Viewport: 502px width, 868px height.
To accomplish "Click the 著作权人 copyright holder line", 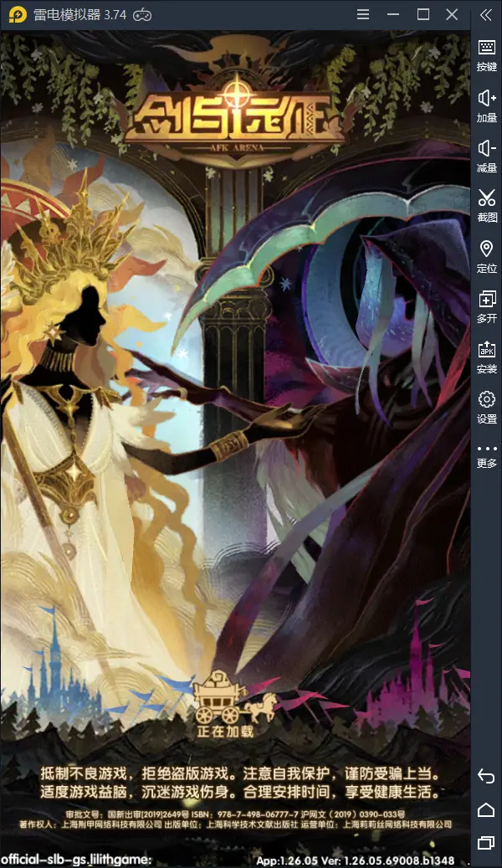I will coord(235,824).
